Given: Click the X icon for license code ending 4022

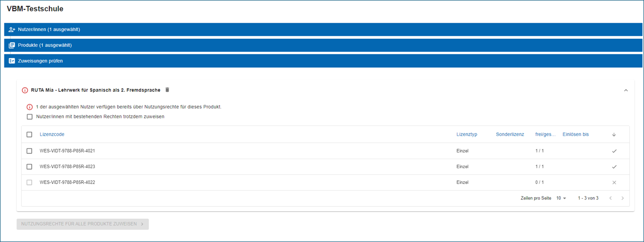Looking at the screenshot, I should coord(614,182).
